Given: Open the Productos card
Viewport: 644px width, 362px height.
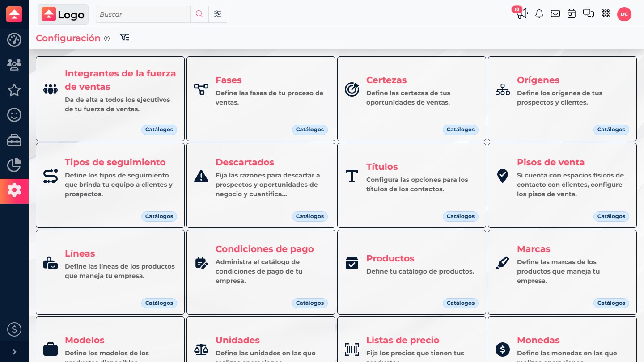Looking at the screenshot, I should 411,272.
